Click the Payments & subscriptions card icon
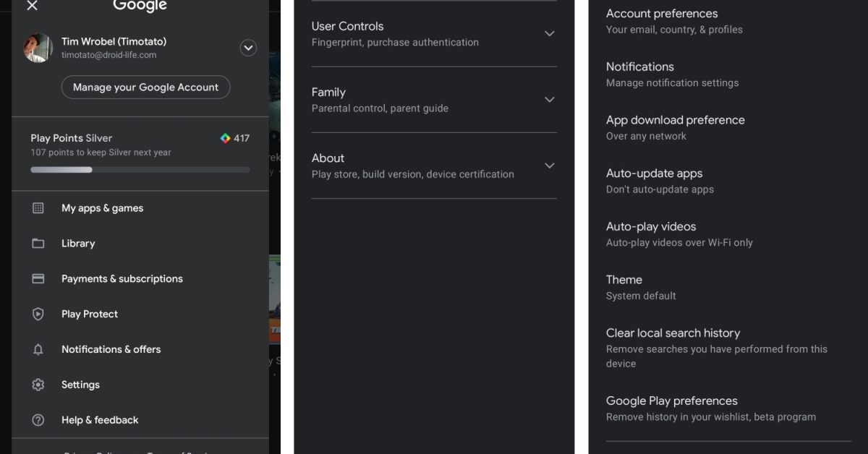 [38, 279]
